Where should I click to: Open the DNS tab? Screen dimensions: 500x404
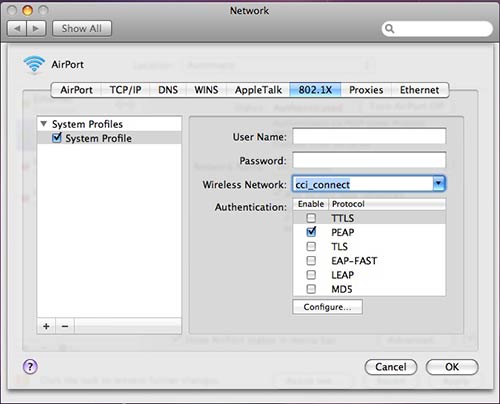(x=168, y=90)
